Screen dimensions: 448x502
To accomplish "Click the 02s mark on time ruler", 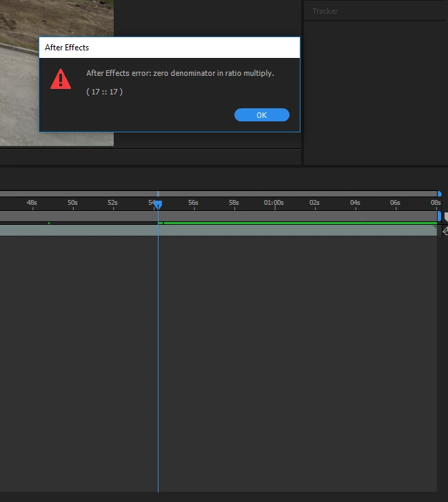I will pyautogui.click(x=314, y=203).
